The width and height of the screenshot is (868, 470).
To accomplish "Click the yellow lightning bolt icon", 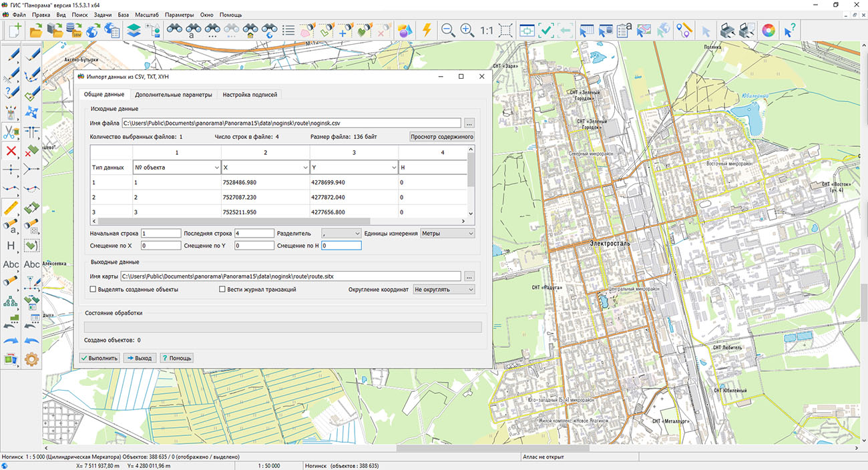I will click(x=427, y=30).
